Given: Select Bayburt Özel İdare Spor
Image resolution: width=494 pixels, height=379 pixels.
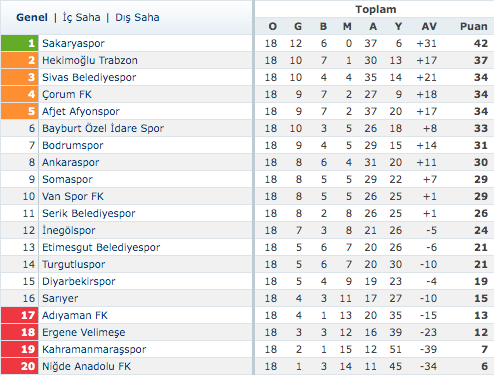Looking at the screenshot, I should pyautogui.click(x=103, y=128).
